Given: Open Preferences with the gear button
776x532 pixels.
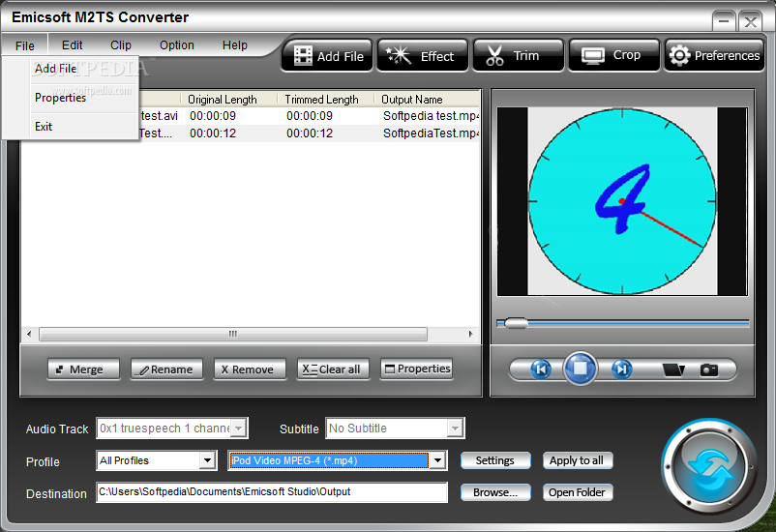Looking at the screenshot, I should [714, 55].
